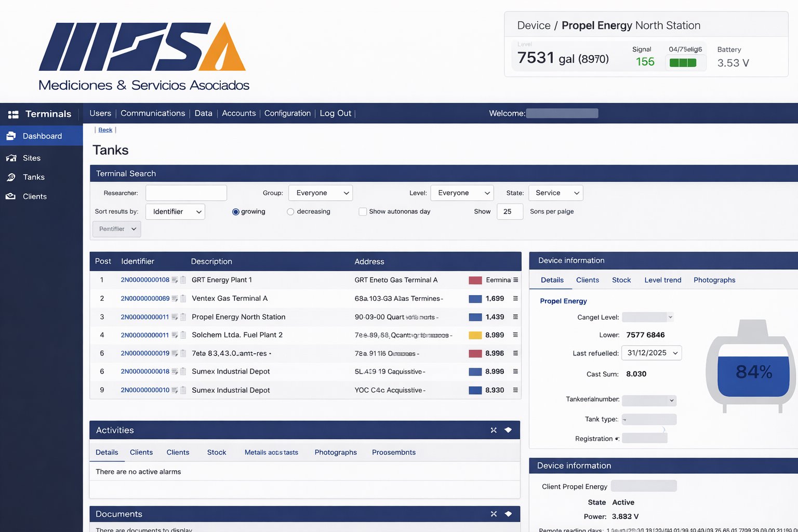
Task: Click the yellow level indicator on Solchem row
Action: tap(475, 335)
